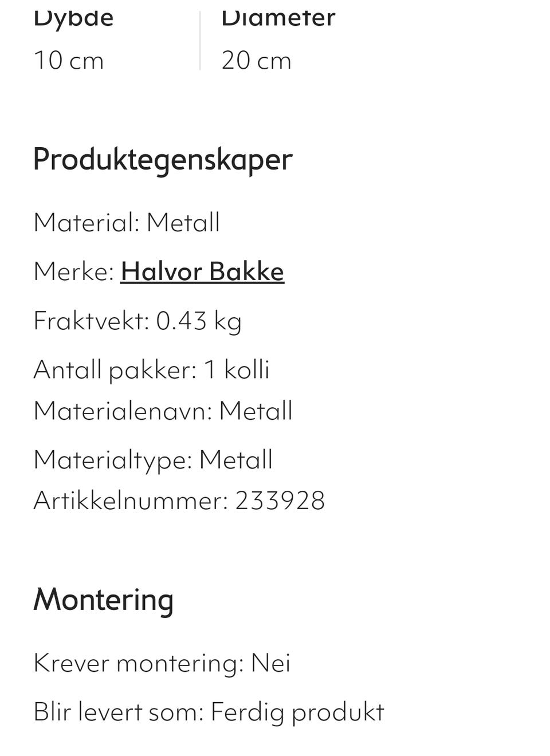Select the Ferdig produkt value
This screenshot has height=756, width=550.
(297, 712)
